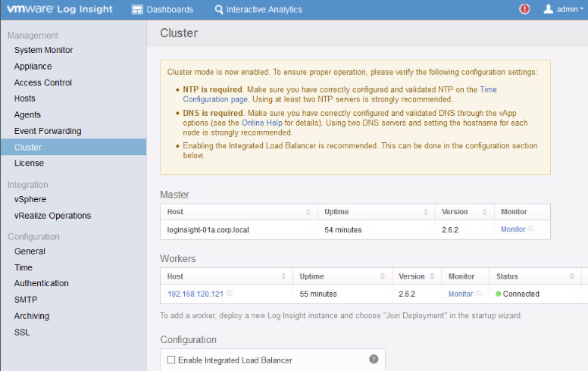Go to the Appliance page
588x371 pixels.
pos(33,67)
